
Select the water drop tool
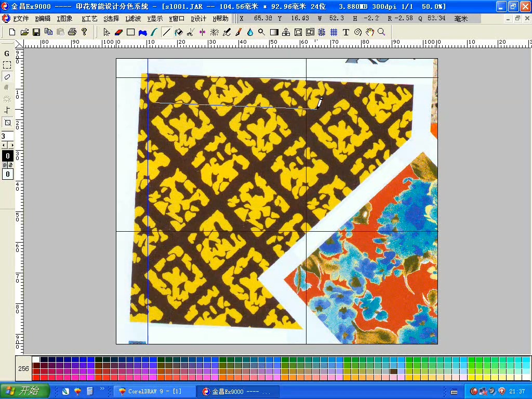[x=250, y=32]
